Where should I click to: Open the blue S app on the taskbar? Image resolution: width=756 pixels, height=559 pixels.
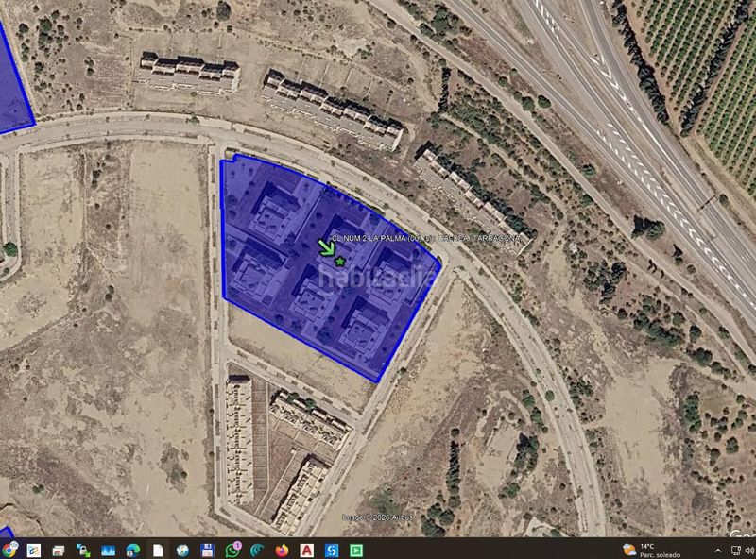(x=332, y=550)
